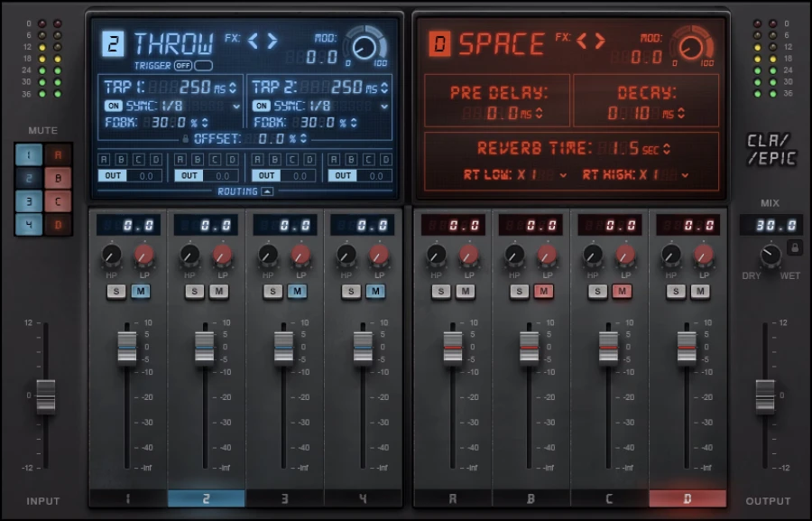Click the lock icon next to the MIX knob
The image size is (812, 521).
(x=795, y=247)
